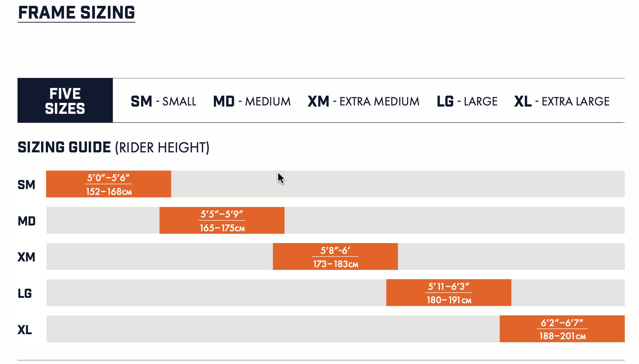Click the MD - MEDIUM label
Viewport: 639px width, 364px height.
click(x=252, y=101)
